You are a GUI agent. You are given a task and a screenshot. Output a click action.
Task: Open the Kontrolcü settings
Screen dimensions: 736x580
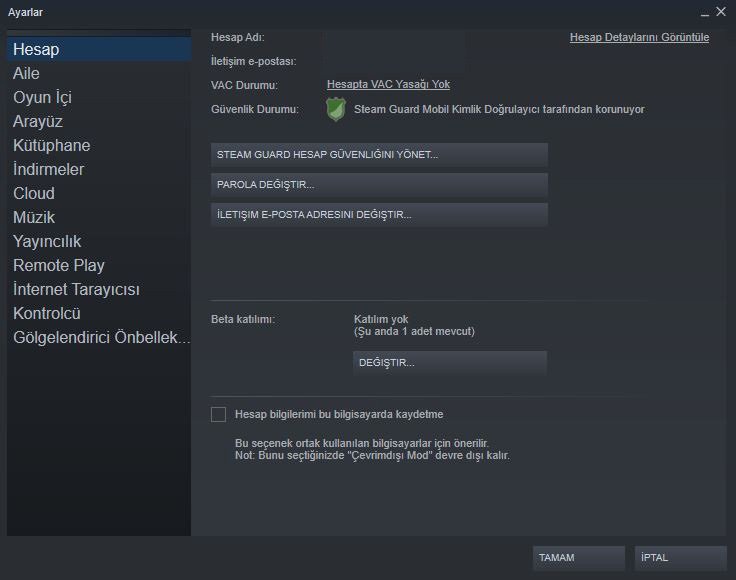tap(46, 313)
